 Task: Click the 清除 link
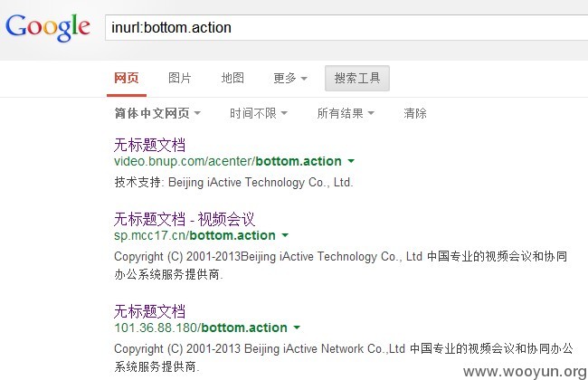pyautogui.click(x=415, y=113)
